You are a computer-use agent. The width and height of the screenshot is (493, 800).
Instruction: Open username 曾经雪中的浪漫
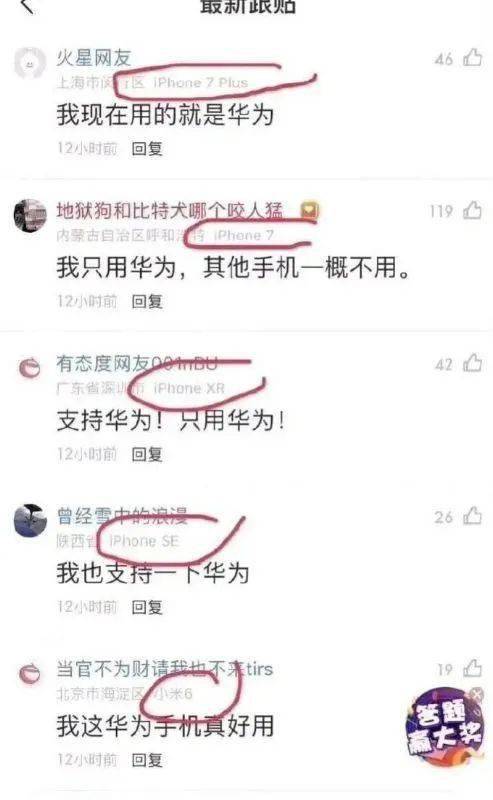122,516
